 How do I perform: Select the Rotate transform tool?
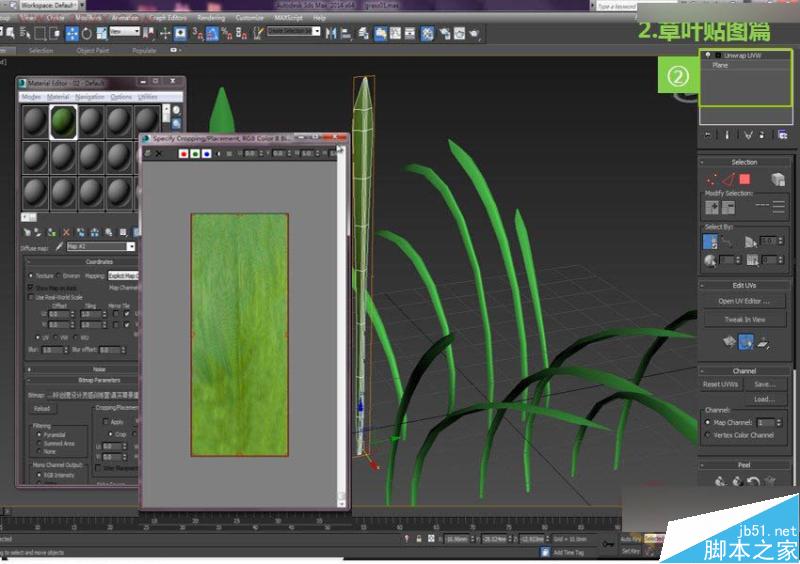coord(87,33)
